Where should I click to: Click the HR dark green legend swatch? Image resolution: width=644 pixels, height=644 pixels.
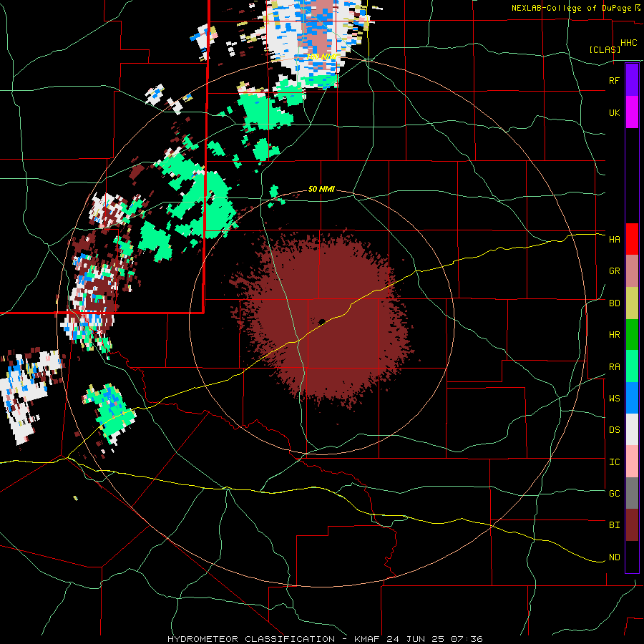point(632,334)
